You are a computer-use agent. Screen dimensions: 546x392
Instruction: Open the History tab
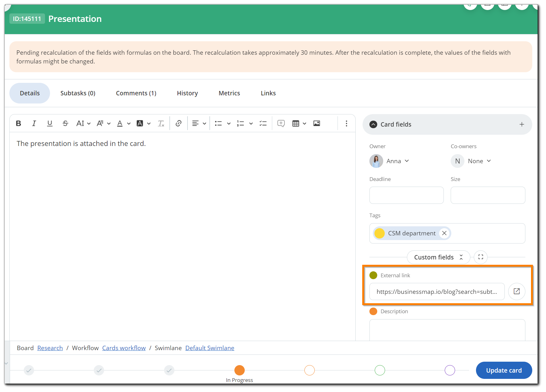[187, 93]
